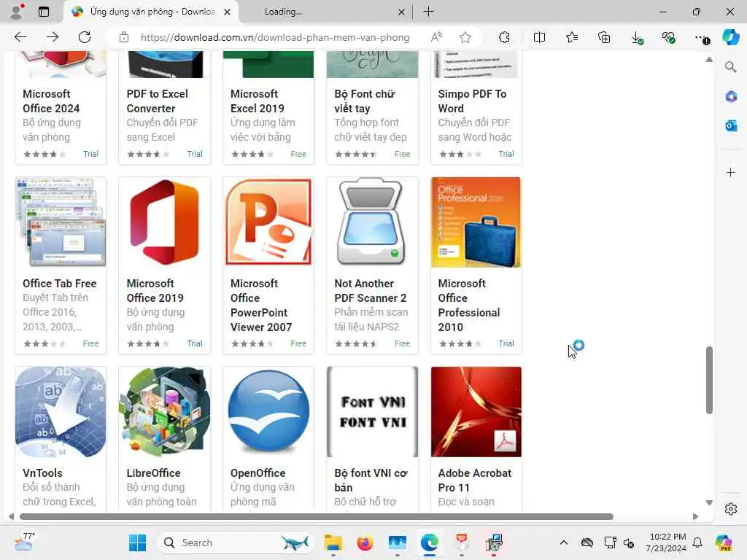This screenshot has width=747, height=560.
Task: Open the LibreOffice title link
Action: click(153, 472)
